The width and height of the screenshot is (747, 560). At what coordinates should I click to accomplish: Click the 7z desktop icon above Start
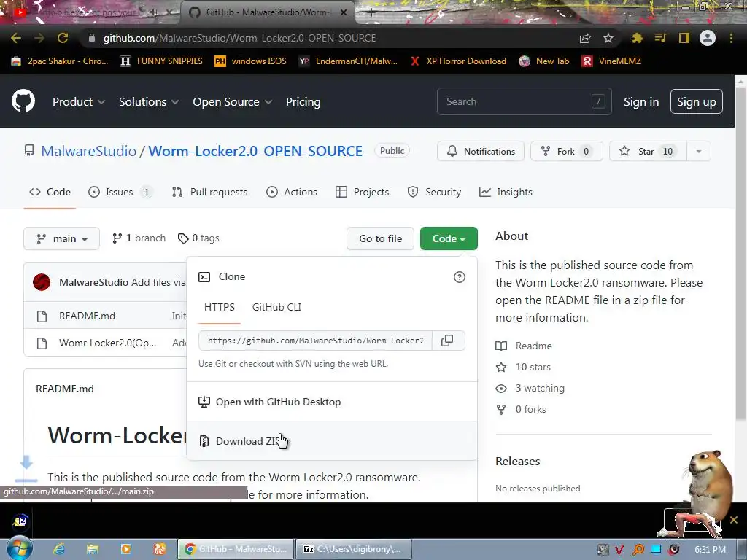tap(20, 522)
